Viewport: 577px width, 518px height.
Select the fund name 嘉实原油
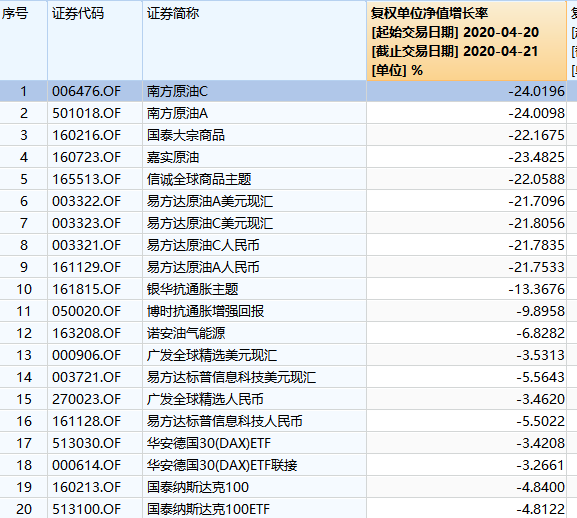click(173, 157)
